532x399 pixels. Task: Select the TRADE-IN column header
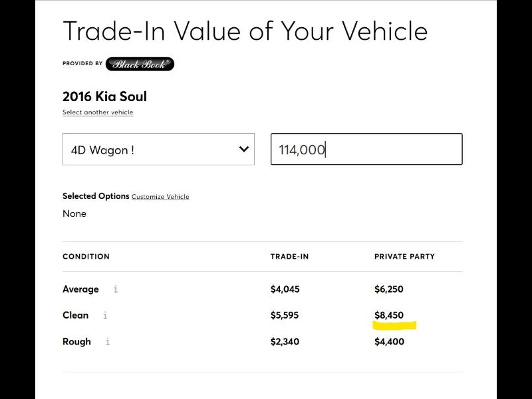[x=289, y=257]
